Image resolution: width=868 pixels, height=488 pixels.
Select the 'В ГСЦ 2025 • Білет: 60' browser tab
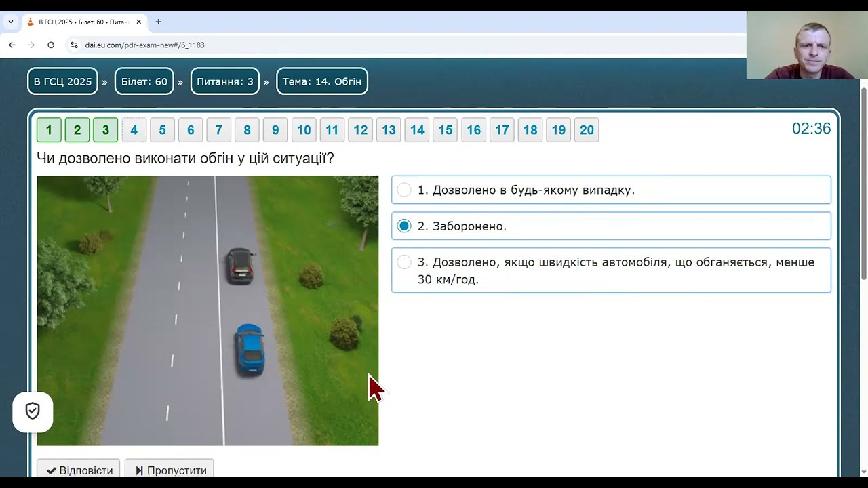pos(83,22)
